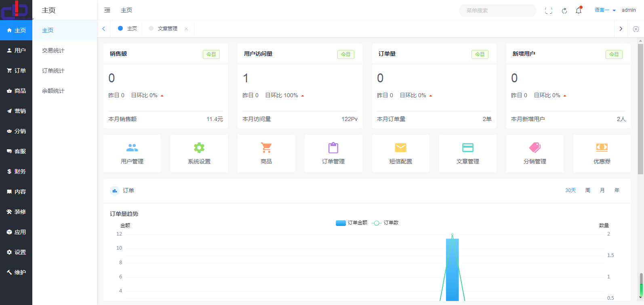Open the notifications bell icon
This screenshot has width=644, height=305.
coord(579,10)
